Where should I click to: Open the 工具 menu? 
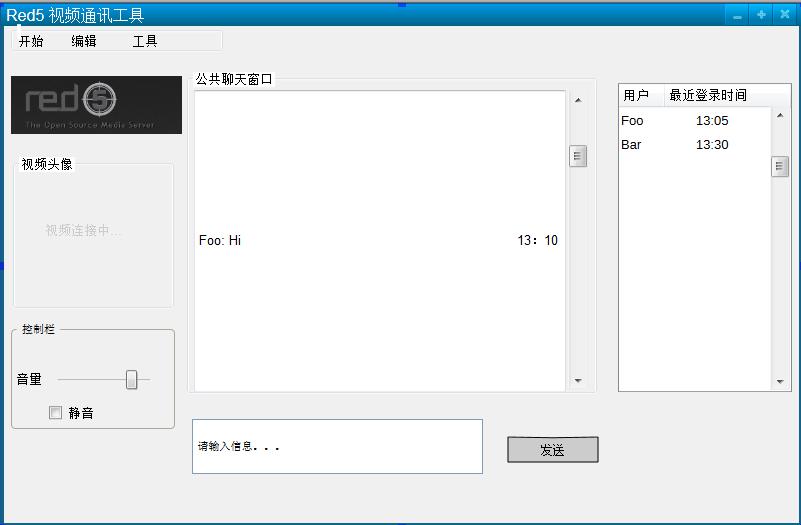click(x=145, y=41)
